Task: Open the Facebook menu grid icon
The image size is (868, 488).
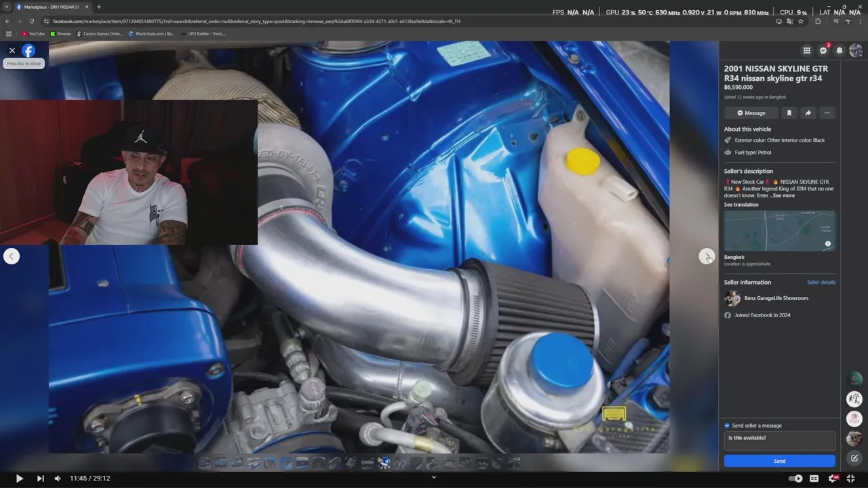Action: coord(806,50)
